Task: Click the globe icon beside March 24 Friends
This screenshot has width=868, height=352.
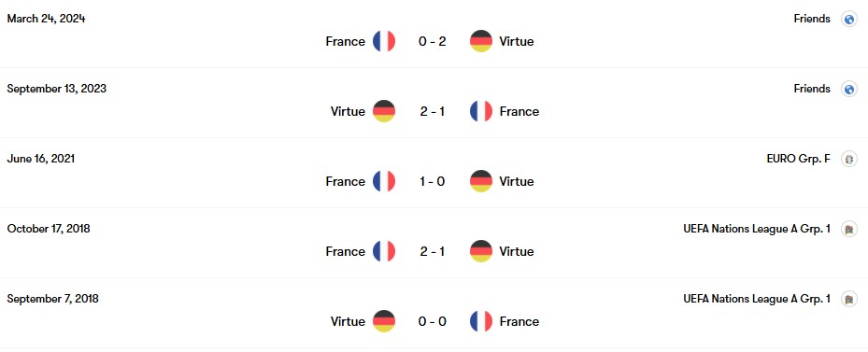Action: tap(849, 19)
